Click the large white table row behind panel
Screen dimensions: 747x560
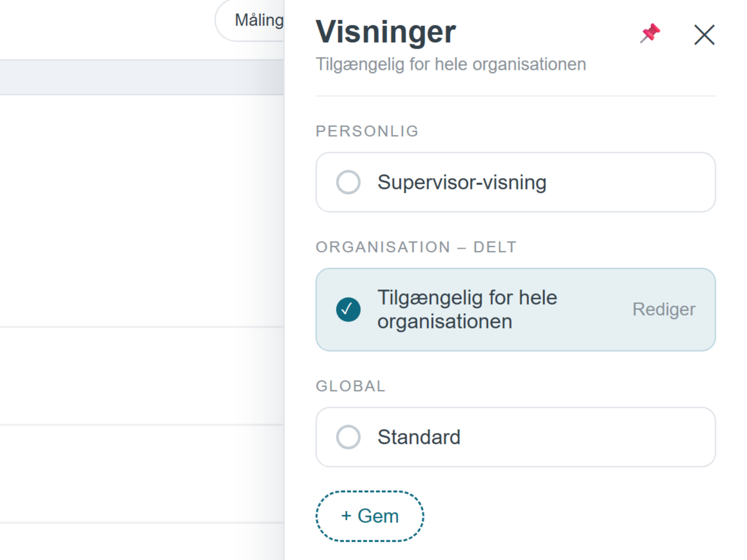pos(142,211)
